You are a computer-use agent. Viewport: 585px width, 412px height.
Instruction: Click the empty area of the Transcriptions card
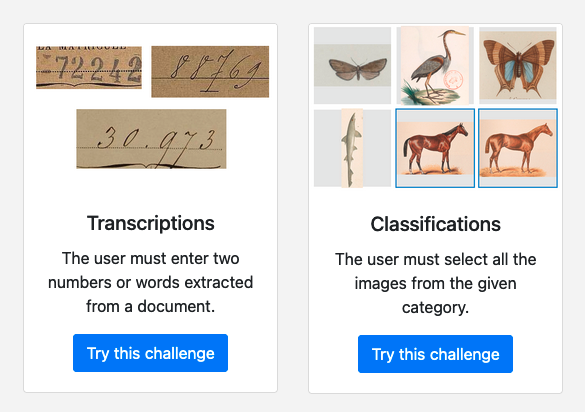[150, 190]
